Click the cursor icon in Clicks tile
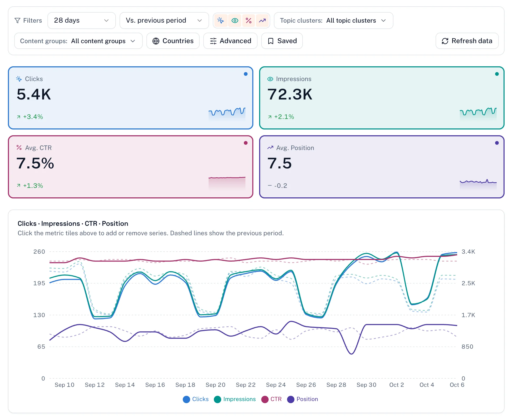 19,79
